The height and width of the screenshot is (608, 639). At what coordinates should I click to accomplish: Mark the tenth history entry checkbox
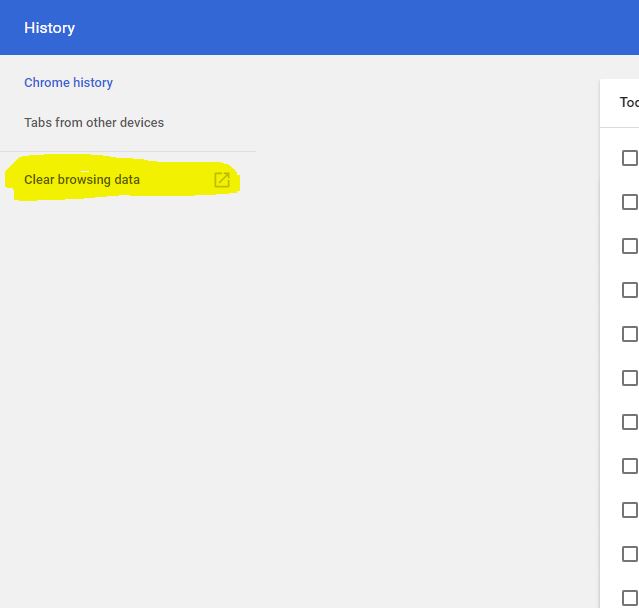[629, 554]
